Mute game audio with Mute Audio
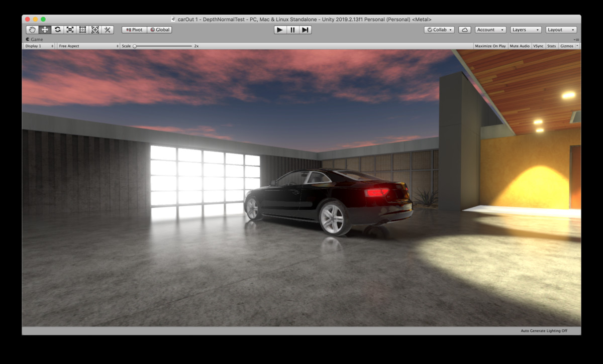 pos(520,46)
